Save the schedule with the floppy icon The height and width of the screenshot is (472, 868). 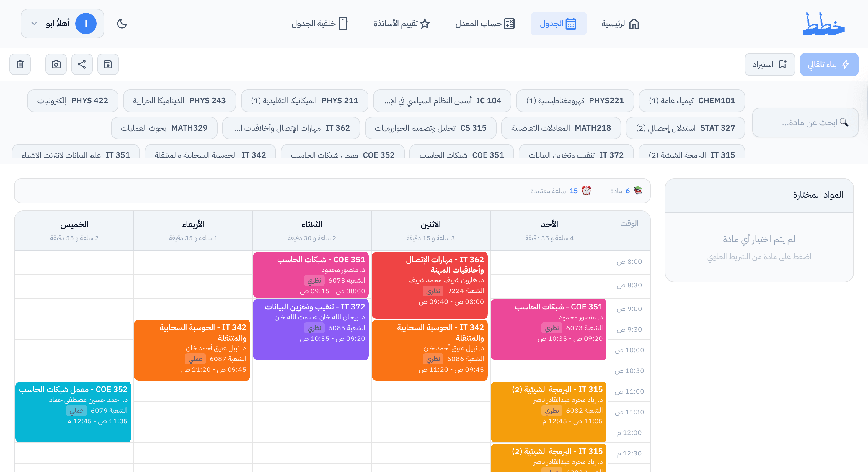108,64
